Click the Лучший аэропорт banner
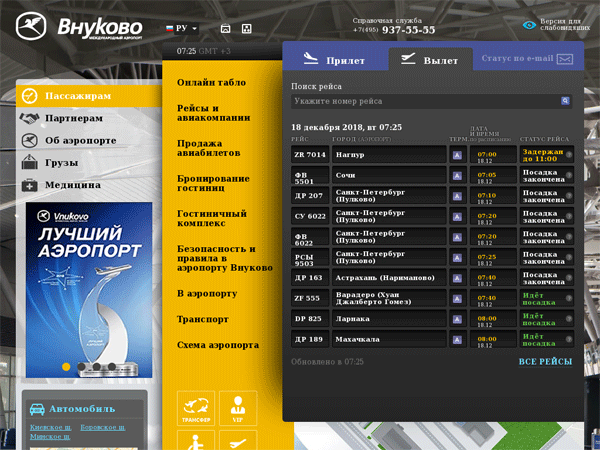Image resolution: width=600 pixels, height=450 pixels. click(x=89, y=290)
